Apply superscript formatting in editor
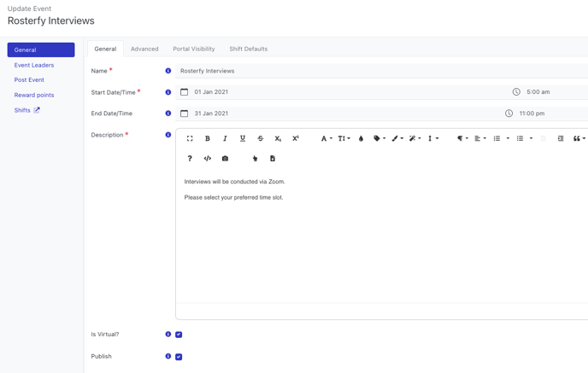Screen dimensions: 588x373 296,138
